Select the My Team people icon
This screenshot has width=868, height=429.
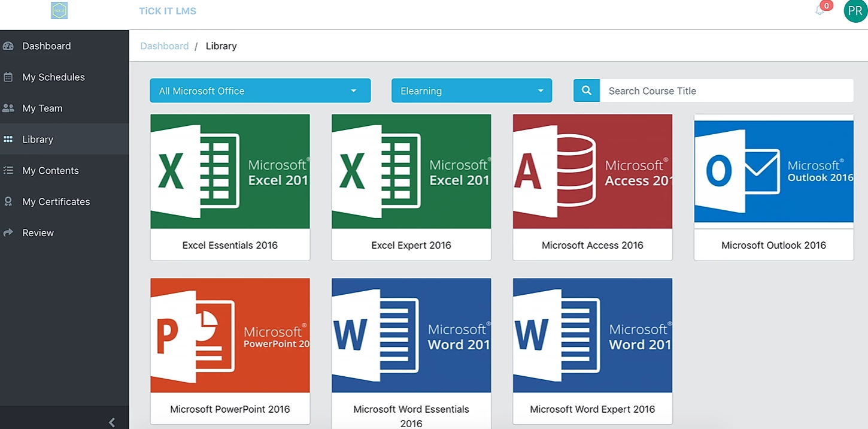coord(10,108)
